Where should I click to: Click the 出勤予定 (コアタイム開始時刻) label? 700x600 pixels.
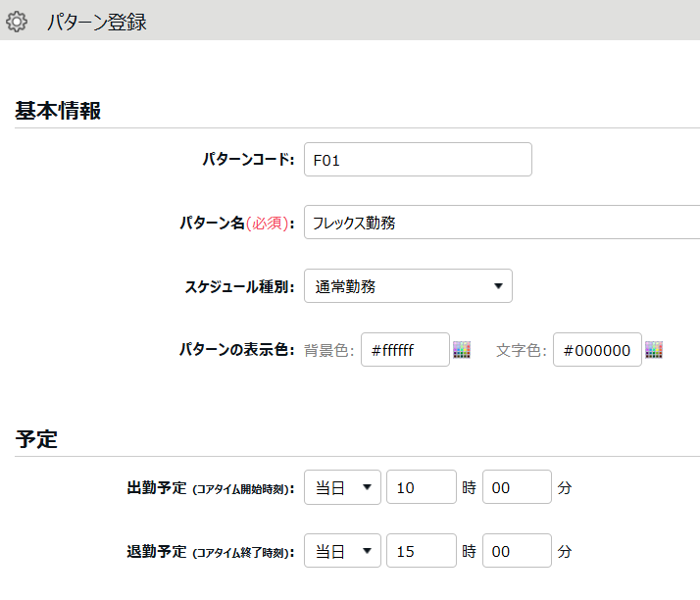coord(211,488)
